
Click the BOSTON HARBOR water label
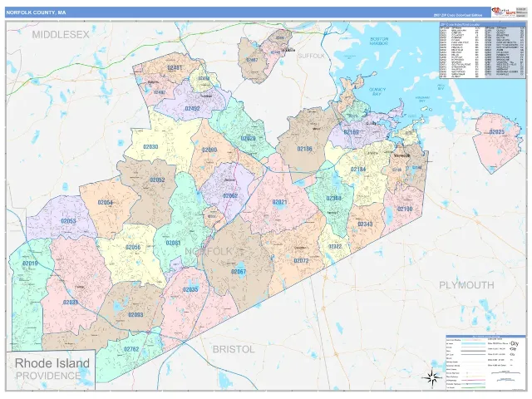[x=379, y=41]
